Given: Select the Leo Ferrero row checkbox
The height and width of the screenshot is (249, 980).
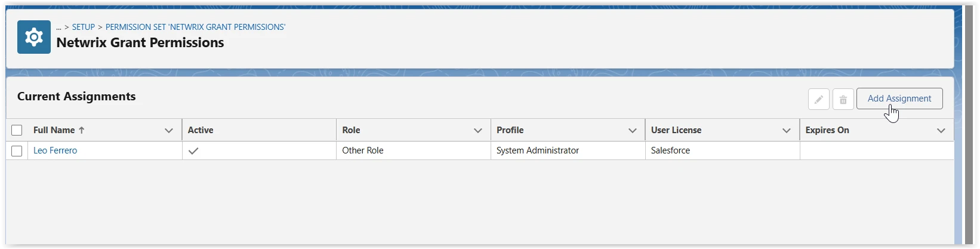Looking at the screenshot, I should tap(17, 151).
